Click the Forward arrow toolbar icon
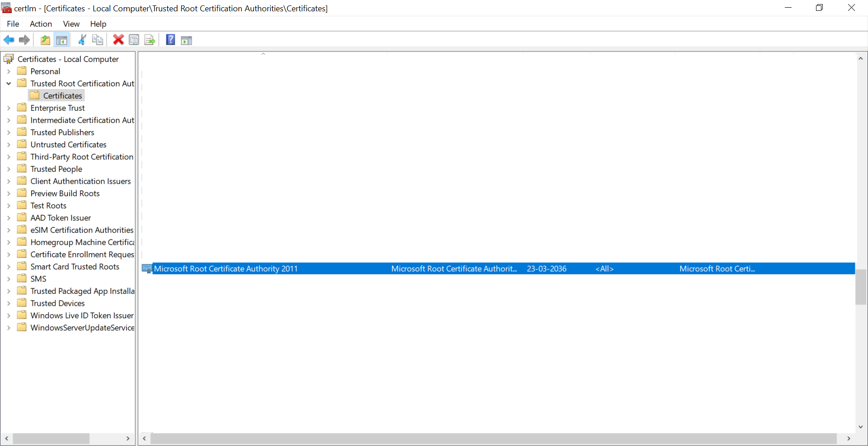The width and height of the screenshot is (868, 446). [24, 40]
